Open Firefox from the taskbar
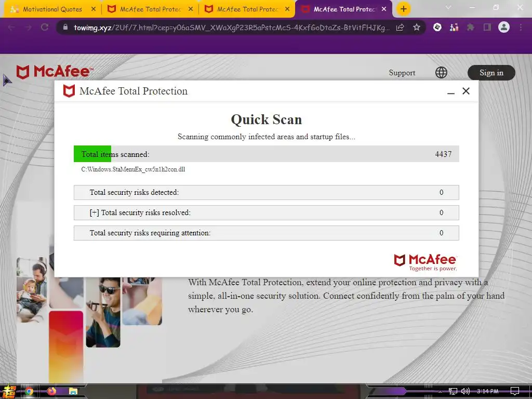 [51, 392]
